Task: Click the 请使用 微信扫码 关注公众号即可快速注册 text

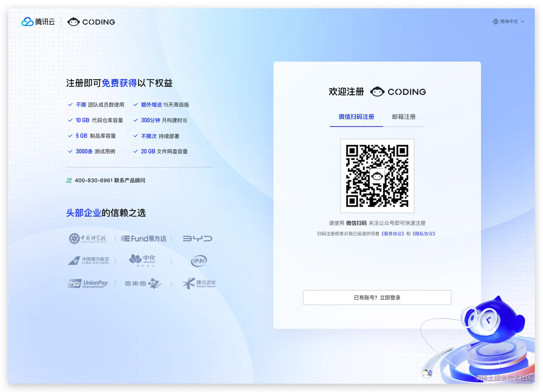Action: [377, 223]
